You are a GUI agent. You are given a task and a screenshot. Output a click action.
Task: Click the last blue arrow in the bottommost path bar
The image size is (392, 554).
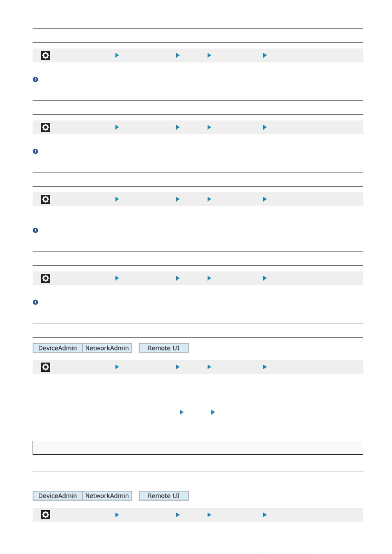[265, 515]
